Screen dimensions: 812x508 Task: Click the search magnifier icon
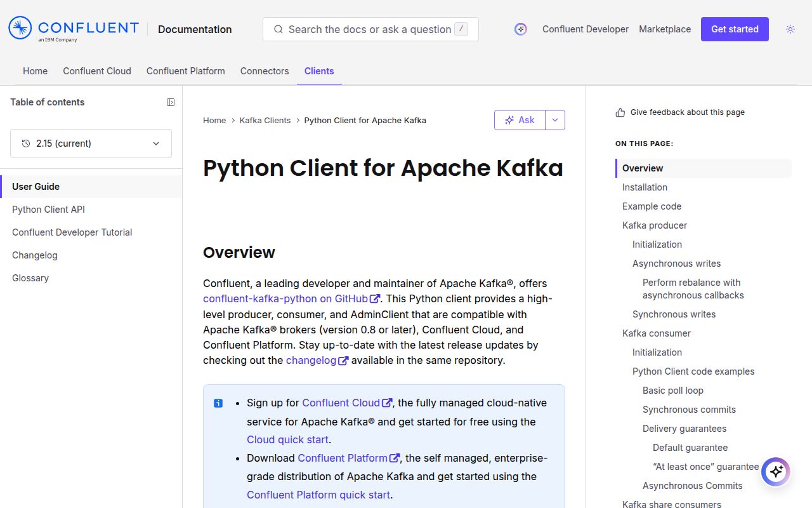coord(278,29)
